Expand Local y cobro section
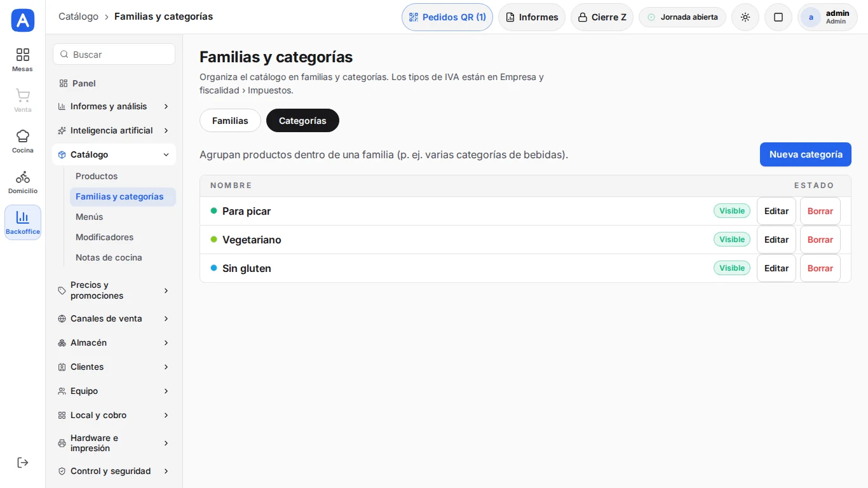Image resolution: width=868 pixels, height=488 pixels. pos(114,415)
